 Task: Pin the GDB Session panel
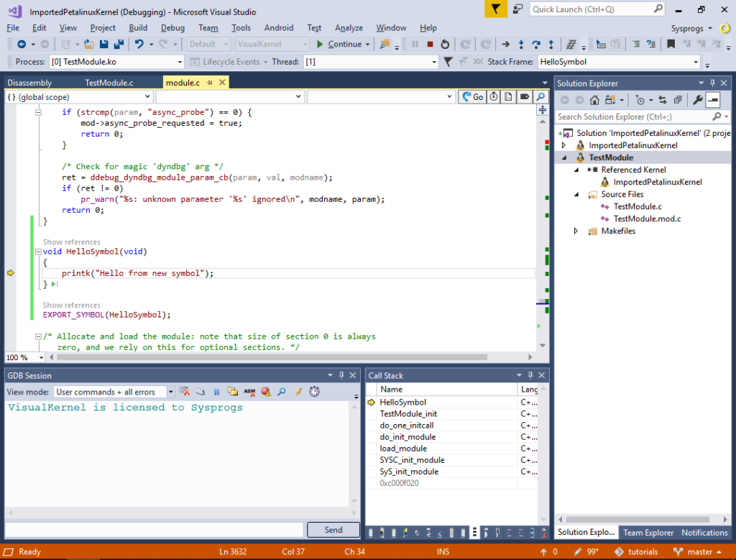341,375
